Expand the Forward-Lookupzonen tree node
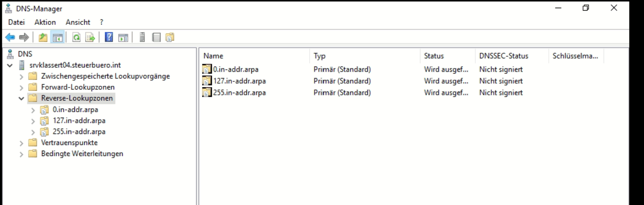This screenshot has width=644, height=205. [22, 87]
